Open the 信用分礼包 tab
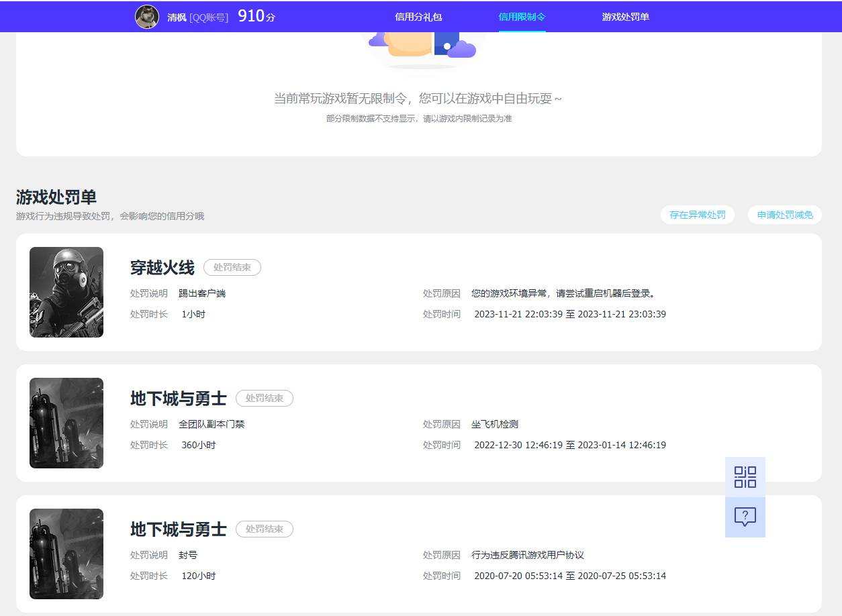The image size is (842, 616). 418,17
